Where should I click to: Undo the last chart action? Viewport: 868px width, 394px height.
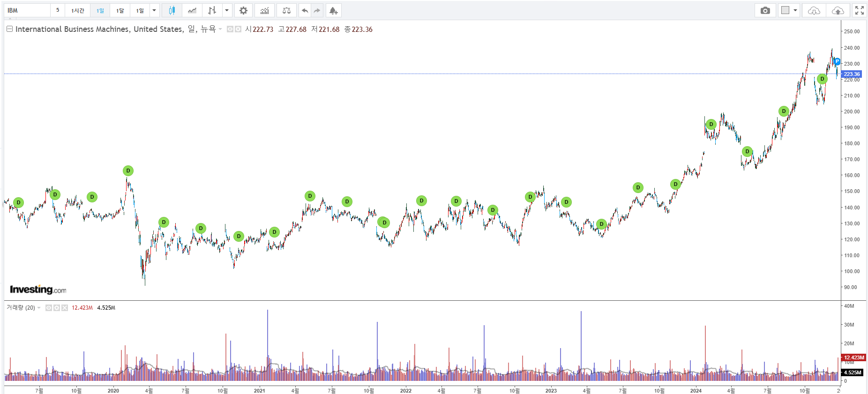point(305,10)
